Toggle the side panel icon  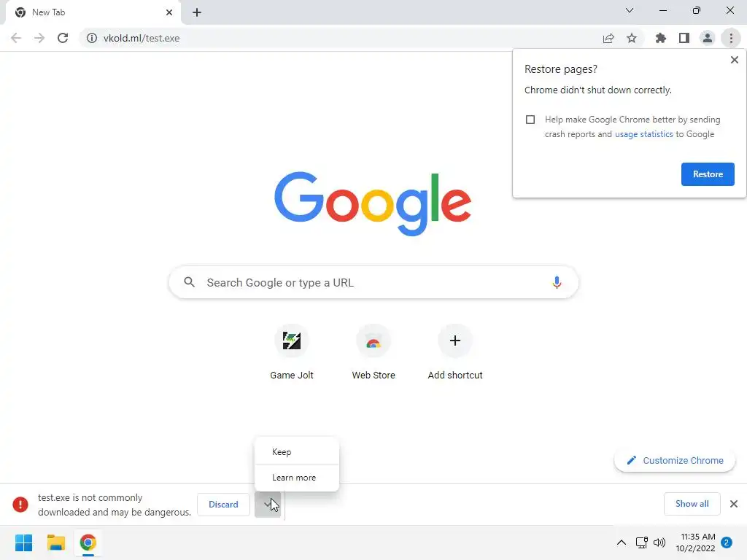click(x=684, y=38)
